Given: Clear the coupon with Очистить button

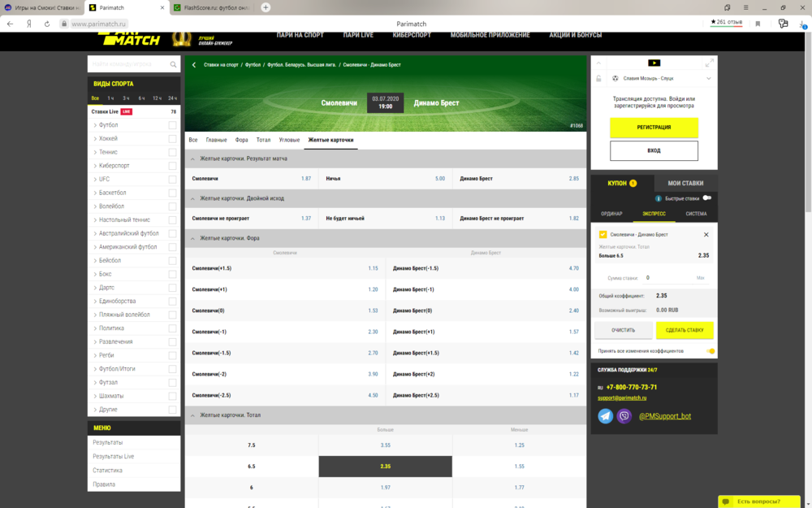Looking at the screenshot, I should point(623,330).
